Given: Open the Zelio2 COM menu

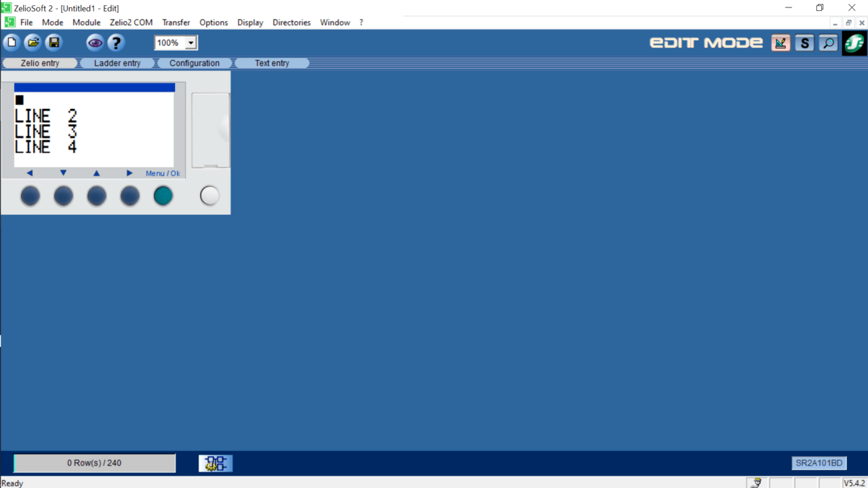Looking at the screenshot, I should (131, 22).
